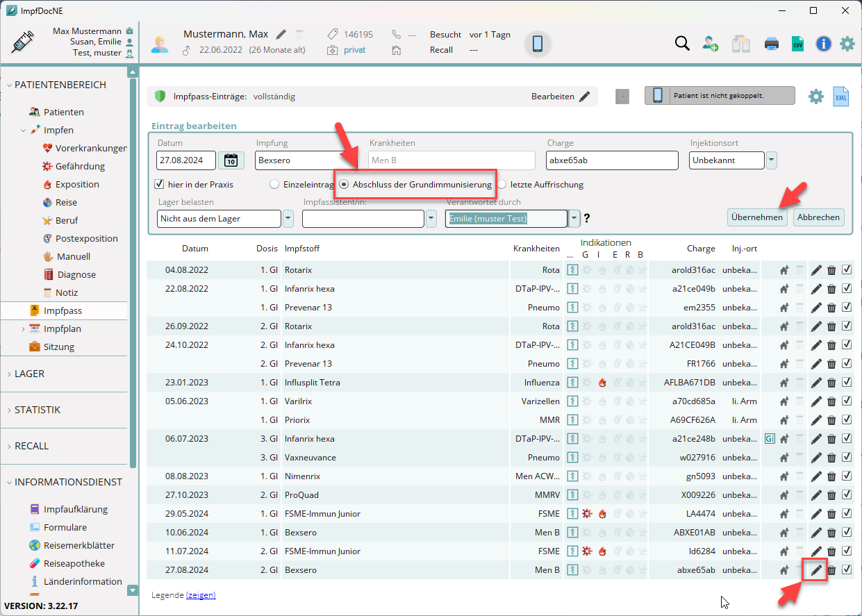This screenshot has width=862, height=616.
Task: Open the blue info icon
Action: click(824, 44)
